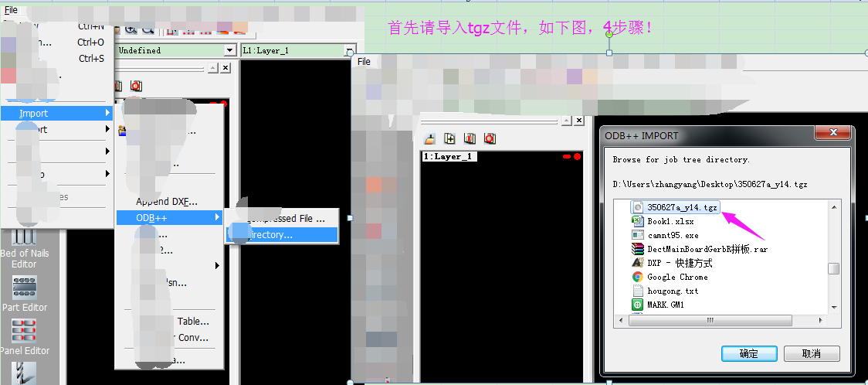Viewport: 868px width, 385px height.
Task: Click the file list vertical scrollbar thumb
Action: pos(834,269)
